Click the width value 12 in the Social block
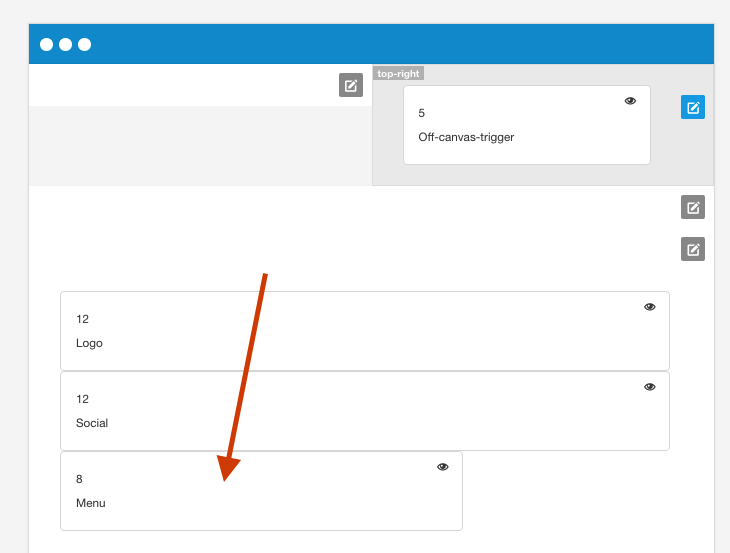 tap(82, 399)
